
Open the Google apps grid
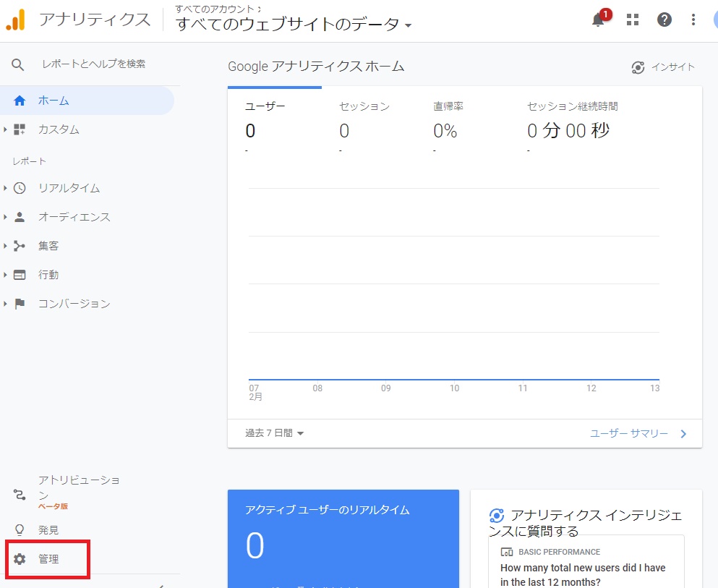tap(633, 20)
